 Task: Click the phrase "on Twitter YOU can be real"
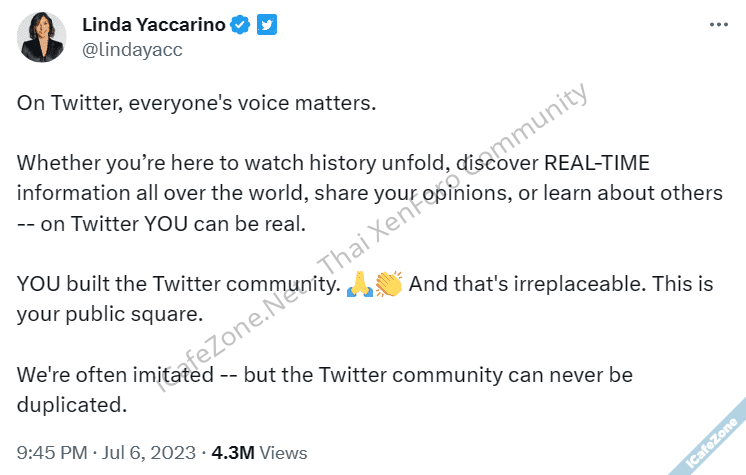point(161,224)
